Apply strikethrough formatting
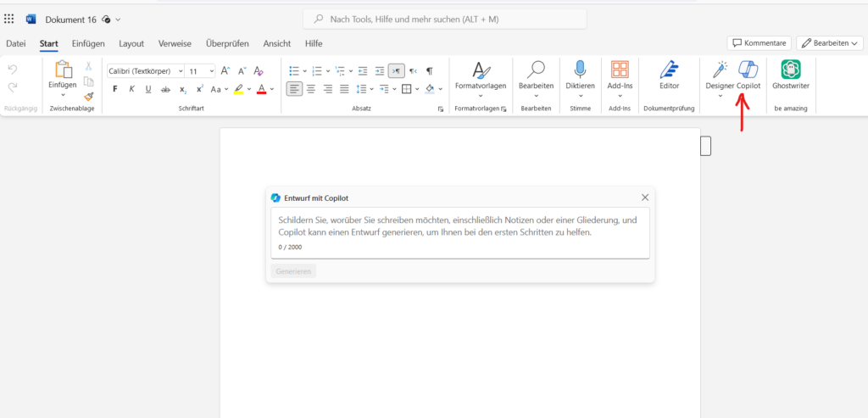 [x=165, y=88]
